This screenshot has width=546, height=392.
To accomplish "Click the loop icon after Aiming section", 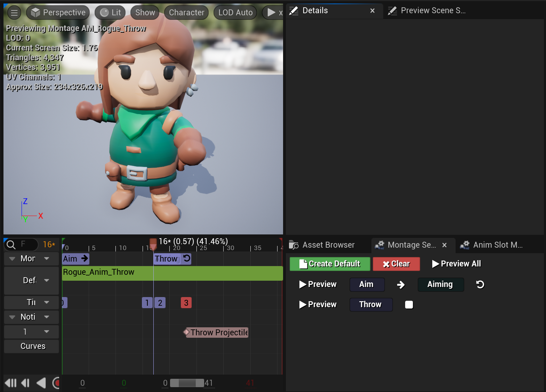I will pyautogui.click(x=480, y=285).
